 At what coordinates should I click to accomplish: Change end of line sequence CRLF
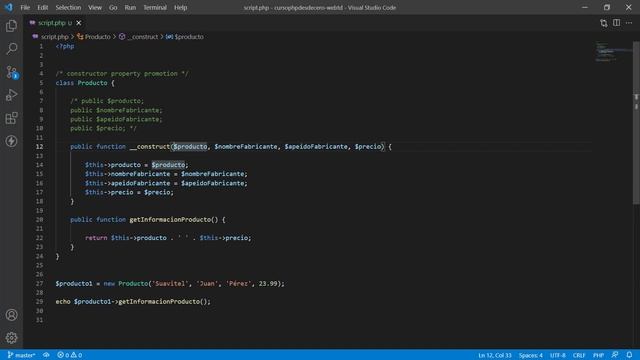point(579,355)
